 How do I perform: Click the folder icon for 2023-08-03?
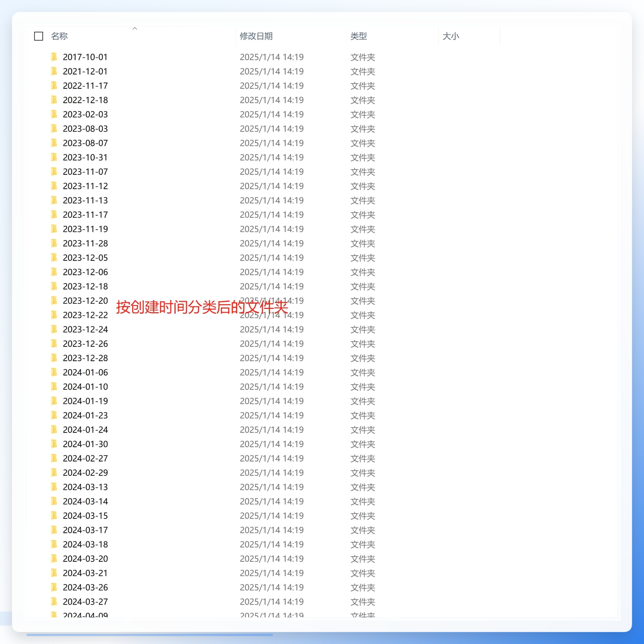[54, 128]
